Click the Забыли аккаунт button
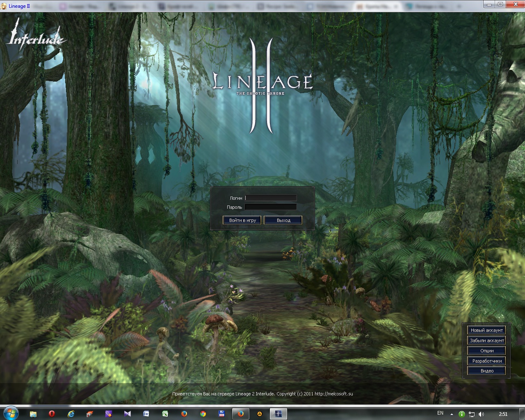Image resolution: width=525 pixels, height=420 pixels. point(486,340)
